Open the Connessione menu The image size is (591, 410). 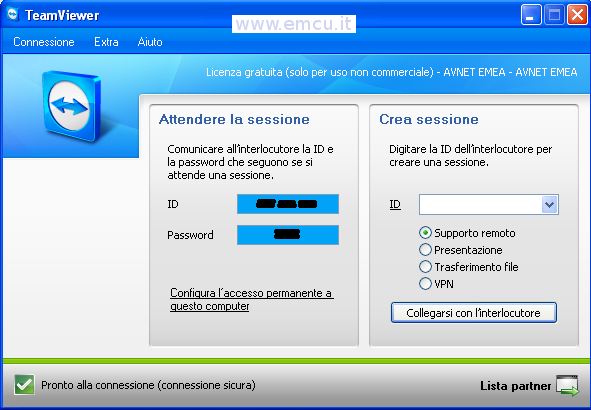(x=44, y=42)
